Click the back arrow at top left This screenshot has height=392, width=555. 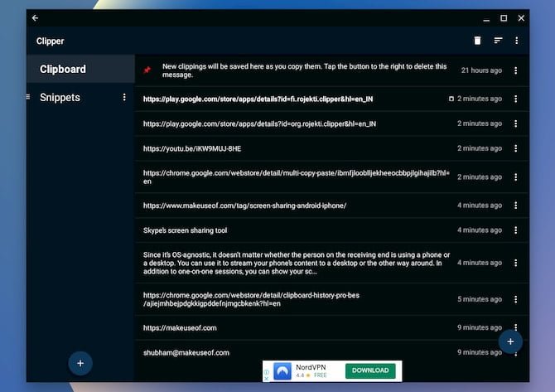coord(35,17)
